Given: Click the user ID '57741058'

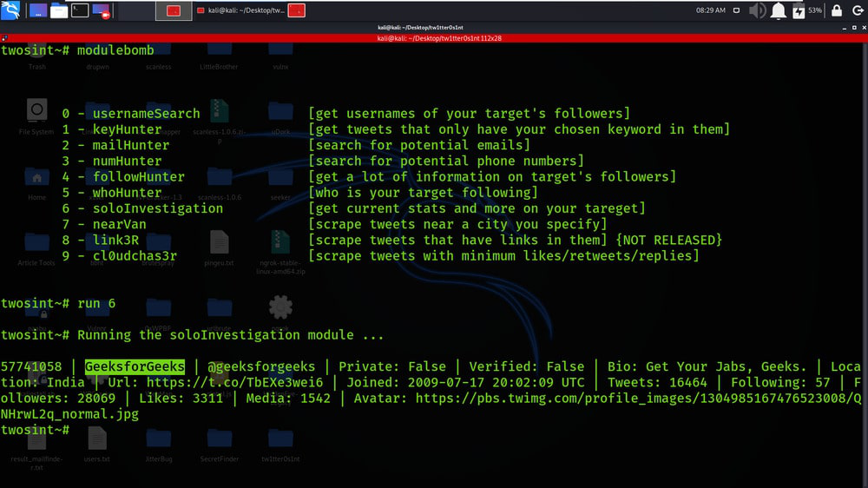Looking at the screenshot, I should click(31, 366).
